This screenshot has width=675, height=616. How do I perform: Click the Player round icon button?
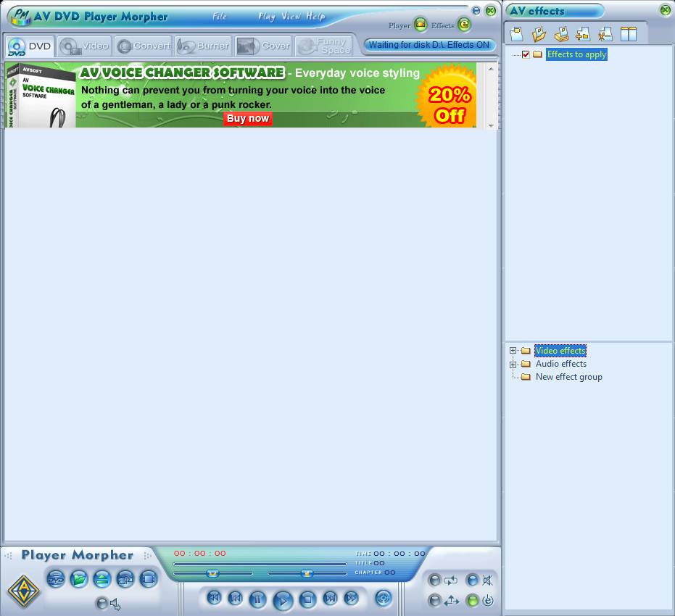(421, 24)
